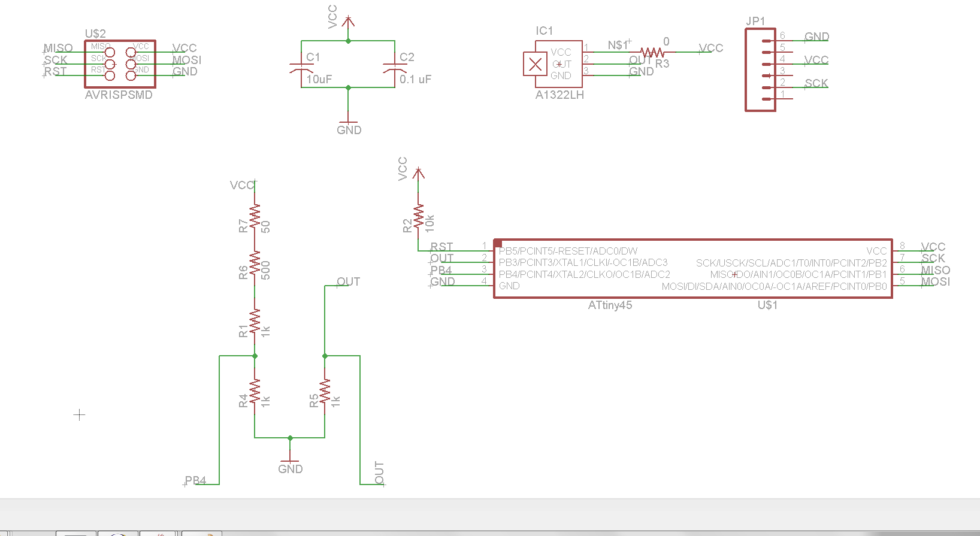980x536 pixels.
Task: Select the R5 resistor symbol
Action: coord(325,391)
